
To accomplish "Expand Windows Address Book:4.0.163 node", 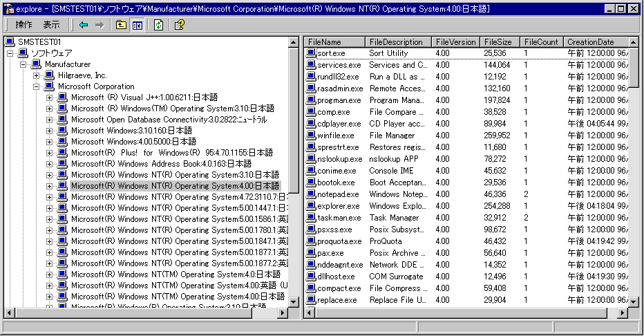I will point(49,165).
